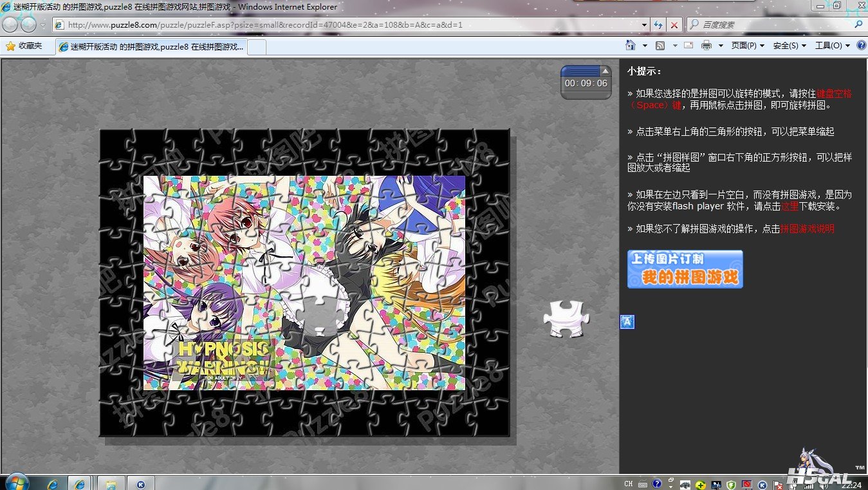Click the Print icon in toolbar
The width and height of the screenshot is (868, 490).
[706, 46]
